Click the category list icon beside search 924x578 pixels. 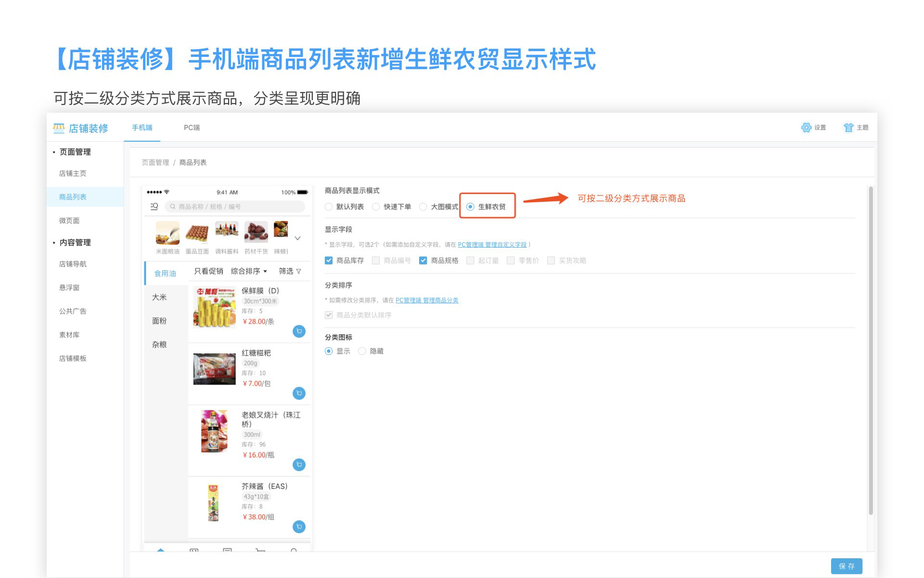[x=154, y=207]
